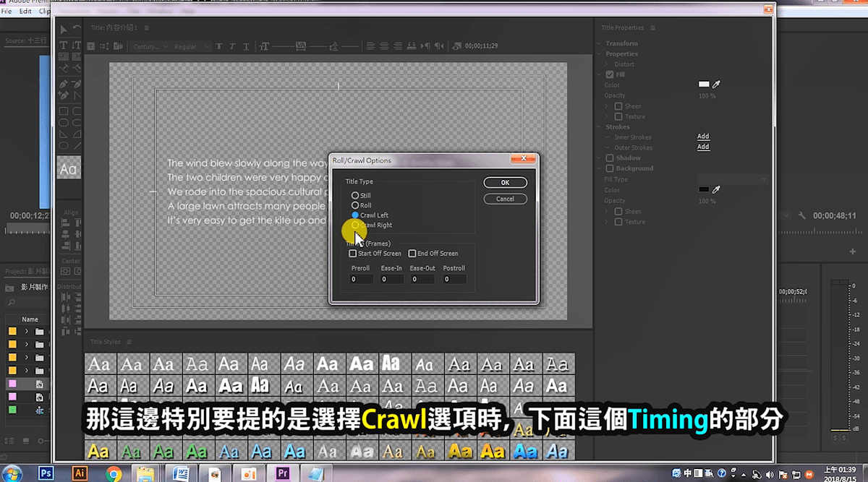The height and width of the screenshot is (482, 868).
Task: Select the Rectangle shape tool
Action: click(64, 111)
